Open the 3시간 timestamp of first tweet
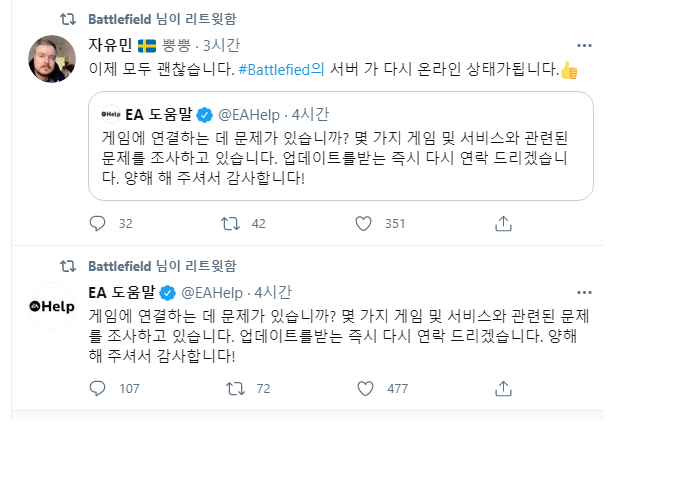This screenshot has height=503, width=700. pyautogui.click(x=222, y=45)
